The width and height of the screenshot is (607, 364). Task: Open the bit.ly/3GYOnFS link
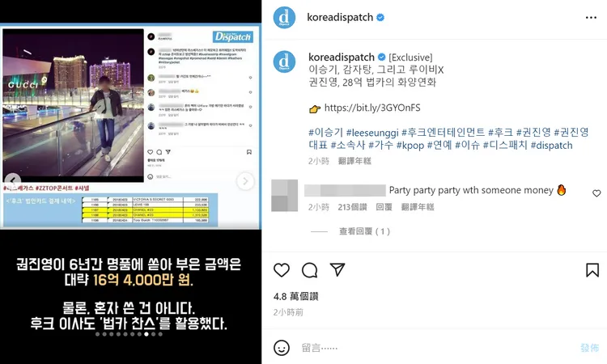click(372, 108)
